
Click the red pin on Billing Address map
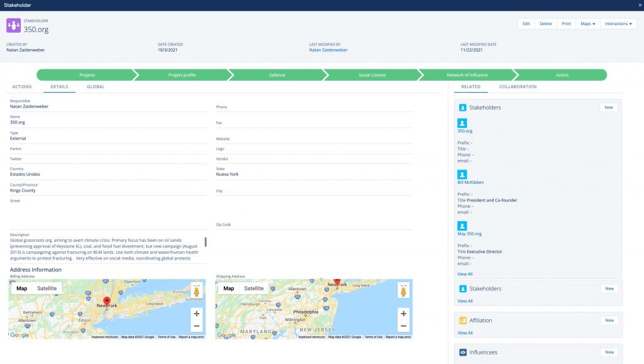click(107, 302)
